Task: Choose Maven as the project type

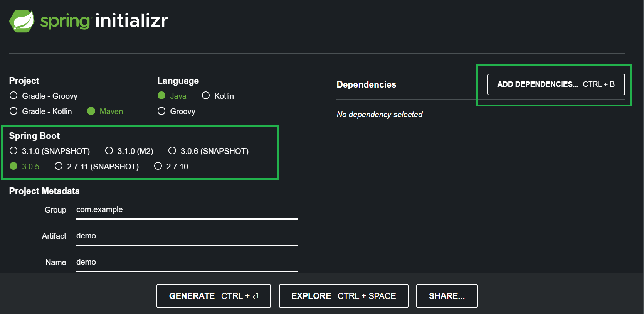Action: tap(91, 111)
